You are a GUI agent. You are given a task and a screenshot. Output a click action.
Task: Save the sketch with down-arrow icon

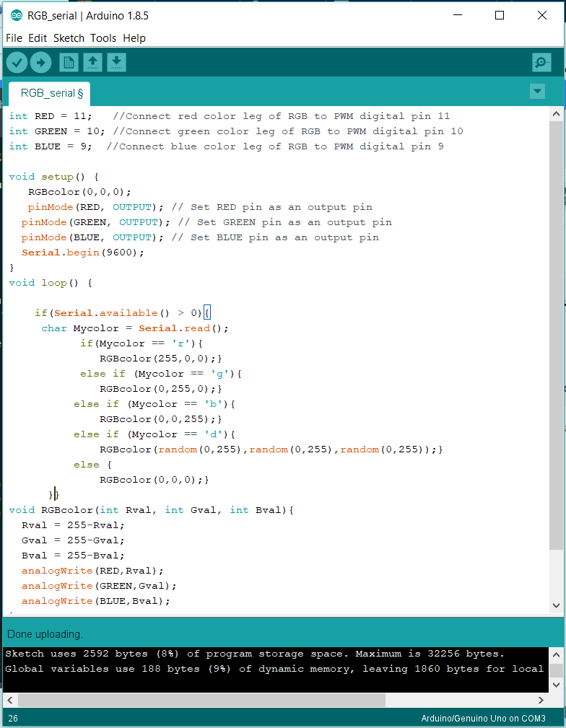117,62
